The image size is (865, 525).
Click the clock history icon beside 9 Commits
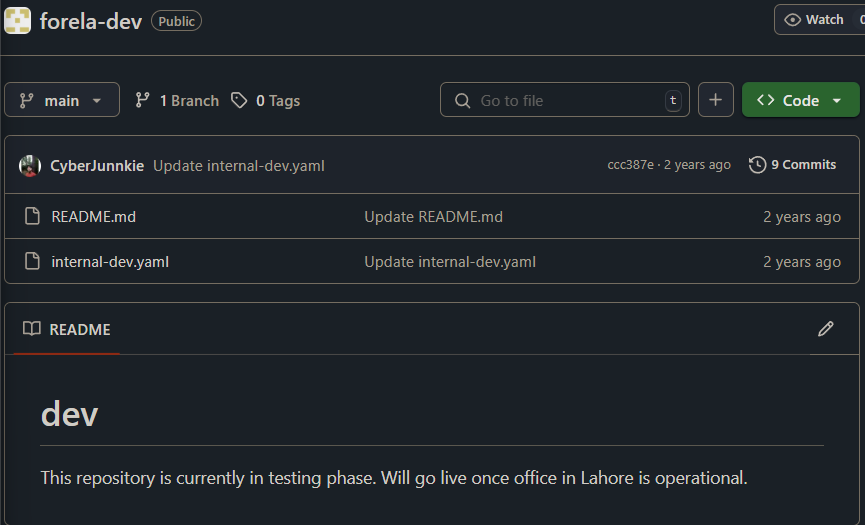757,165
